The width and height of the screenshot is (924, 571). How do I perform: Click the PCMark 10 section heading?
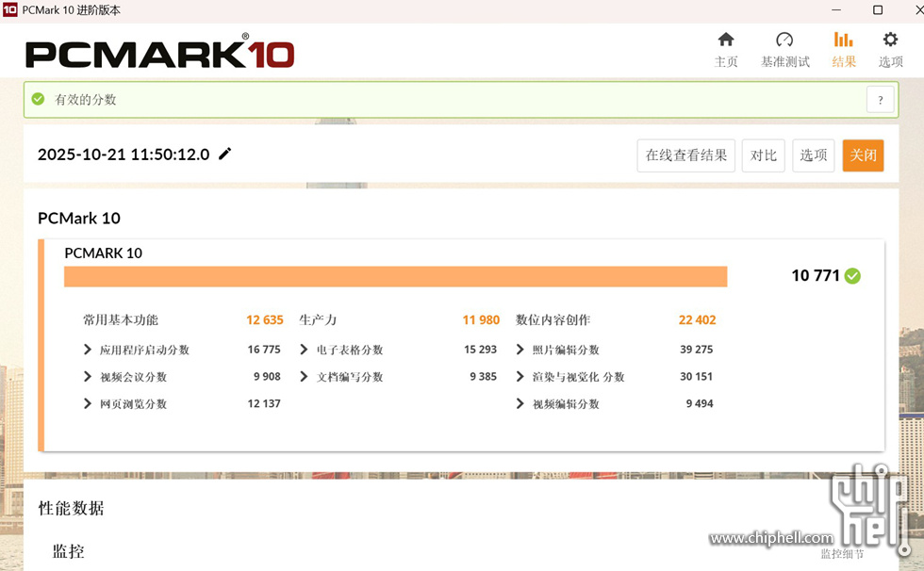point(79,219)
